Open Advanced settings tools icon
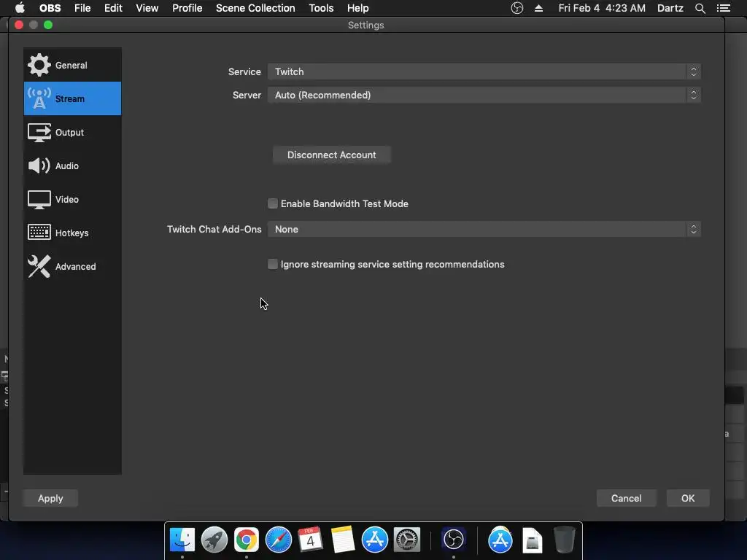The height and width of the screenshot is (560, 747). pyautogui.click(x=39, y=266)
